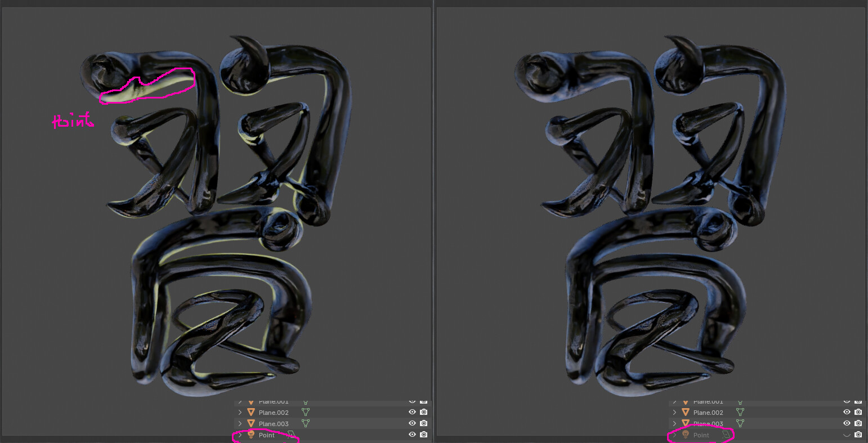868x443 pixels.
Task: Hide Plane.002 with eye icon in right outliner
Action: [847, 413]
